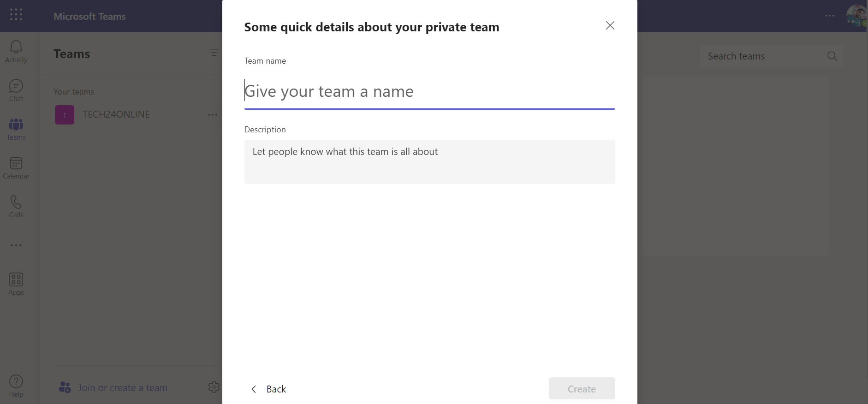Click your profile picture avatar

point(856,16)
